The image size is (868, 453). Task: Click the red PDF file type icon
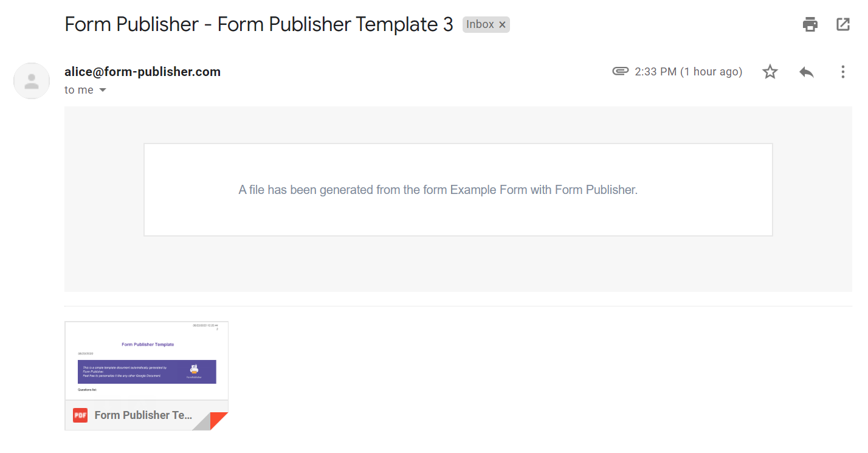coord(80,415)
